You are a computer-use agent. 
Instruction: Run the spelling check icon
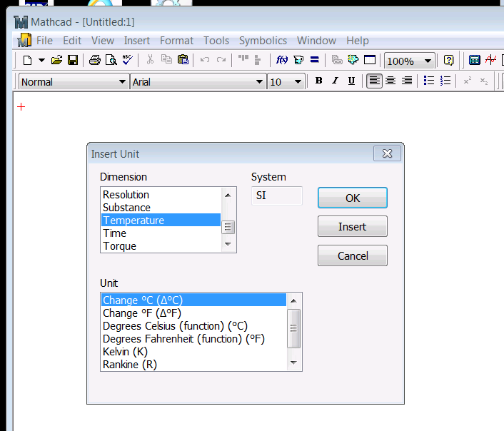(x=128, y=60)
